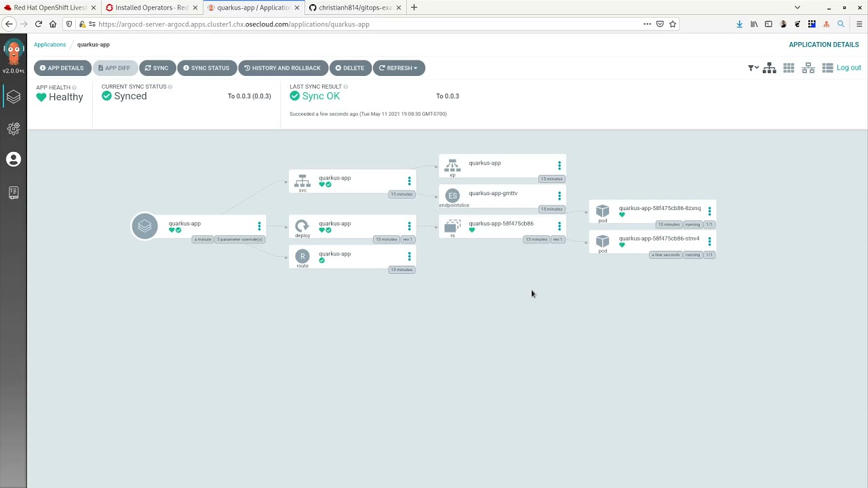The height and width of the screenshot is (488, 868).
Task: Expand the Refresh dropdown button
Action: click(399, 68)
